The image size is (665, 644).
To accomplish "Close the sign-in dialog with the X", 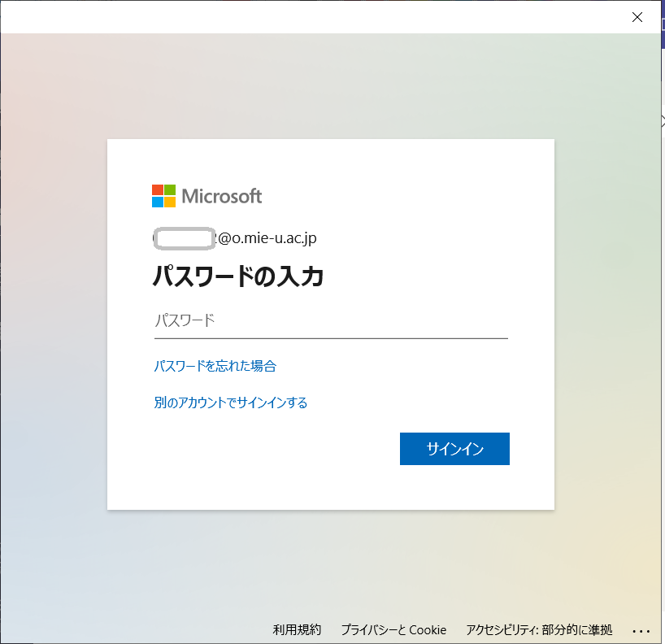I will (x=637, y=17).
